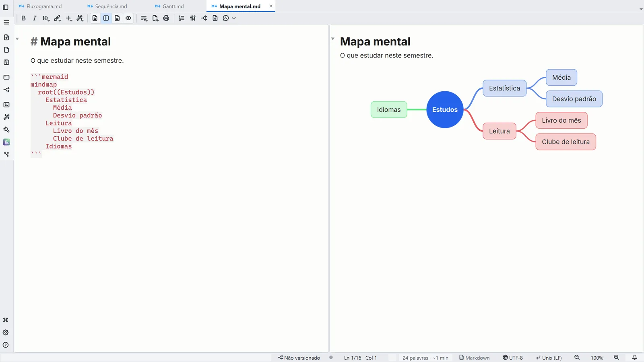The height and width of the screenshot is (362, 644).
Task: Toggle line numbers with the list icon
Action: [182, 18]
